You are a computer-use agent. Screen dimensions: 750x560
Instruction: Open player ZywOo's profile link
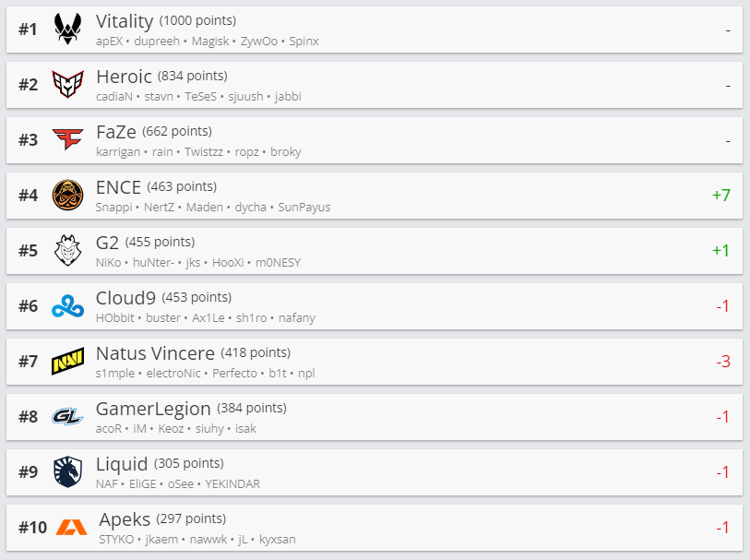pos(260,42)
